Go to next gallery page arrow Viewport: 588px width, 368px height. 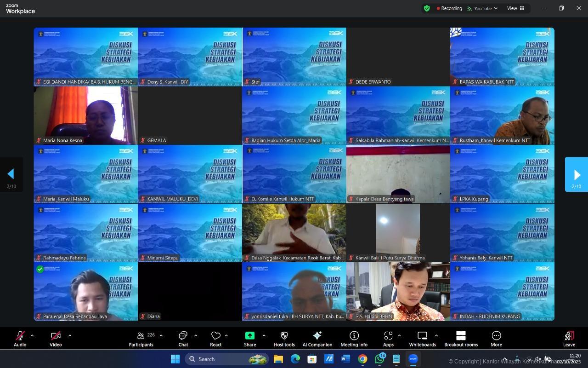tap(577, 175)
